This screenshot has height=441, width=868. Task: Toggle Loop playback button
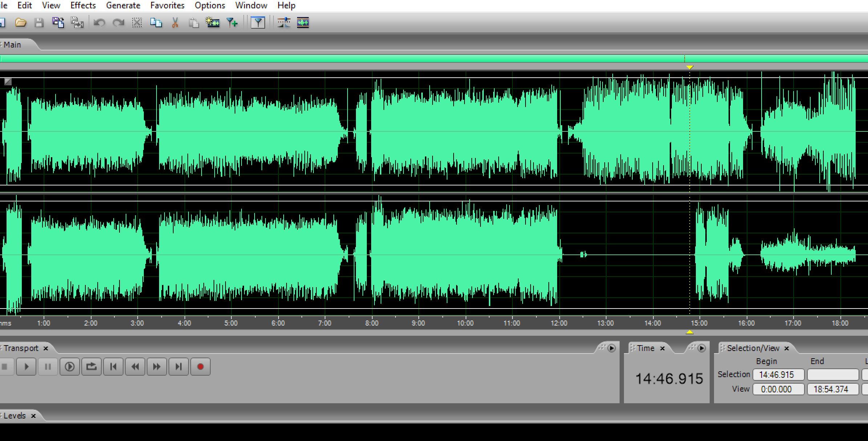tap(91, 367)
